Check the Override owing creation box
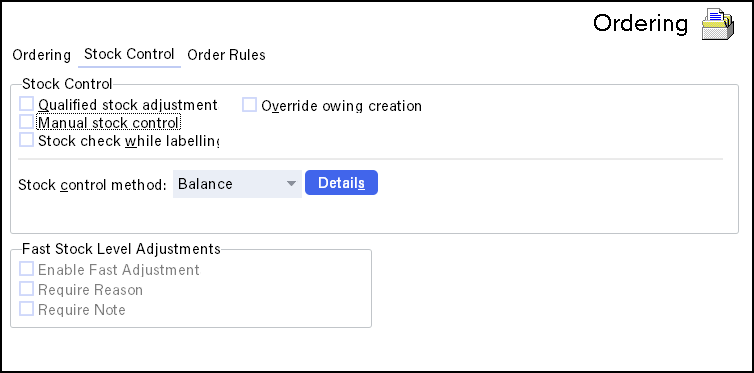The width and height of the screenshot is (754, 373). click(x=249, y=105)
